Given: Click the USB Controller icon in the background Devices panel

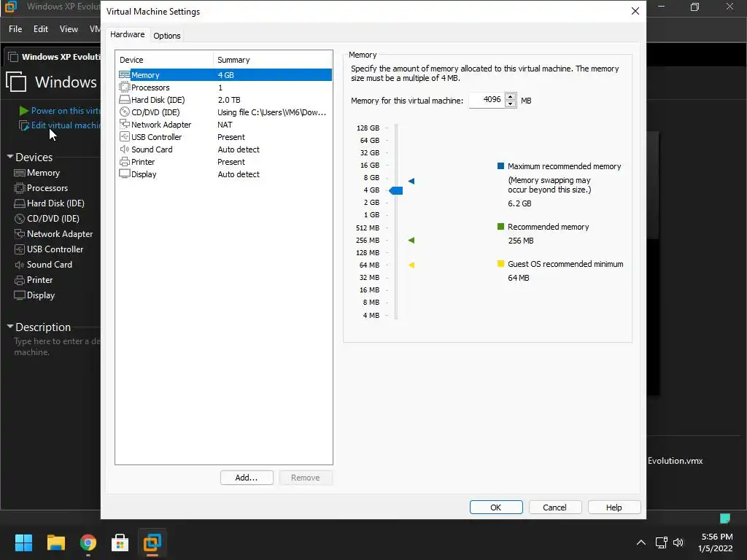Looking at the screenshot, I should (x=20, y=249).
